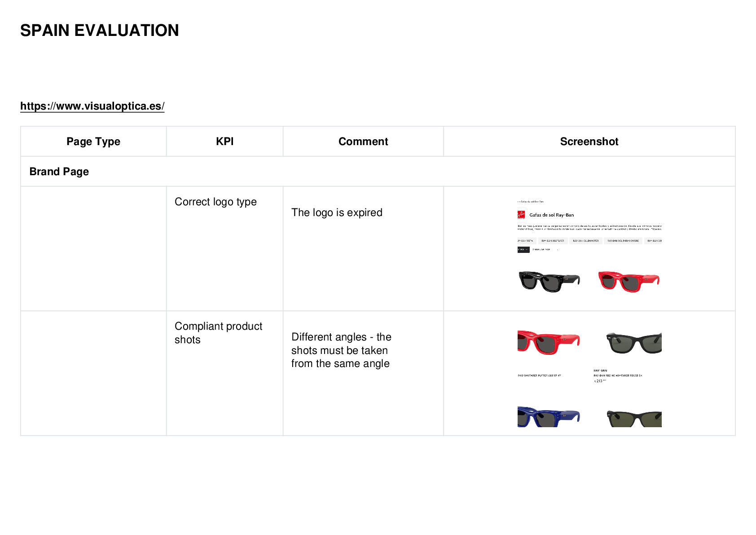The width and height of the screenshot is (756, 535).
Task: Click the red sunglasses in the second screenshot
Action: [549, 342]
